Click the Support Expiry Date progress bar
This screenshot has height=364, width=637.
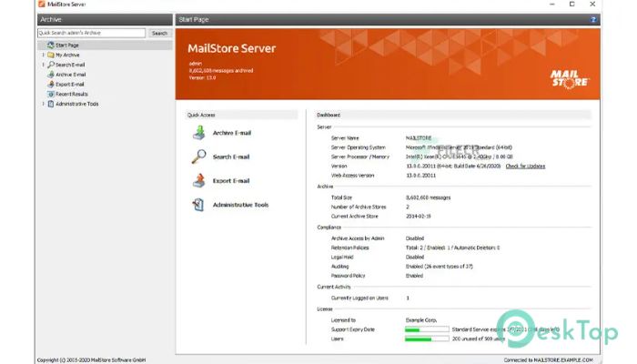pos(427,329)
